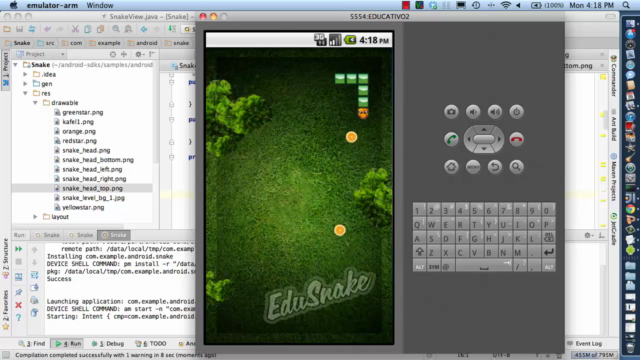640x360 pixels.
Task: Click the Cut scissors icon
Action: pyautogui.click(x=75, y=29)
